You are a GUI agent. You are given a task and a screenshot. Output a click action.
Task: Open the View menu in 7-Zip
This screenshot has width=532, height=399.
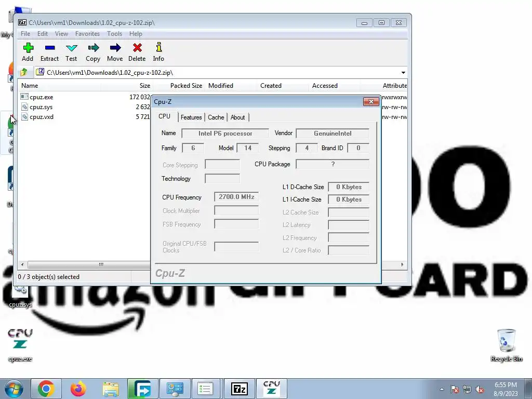(61, 34)
